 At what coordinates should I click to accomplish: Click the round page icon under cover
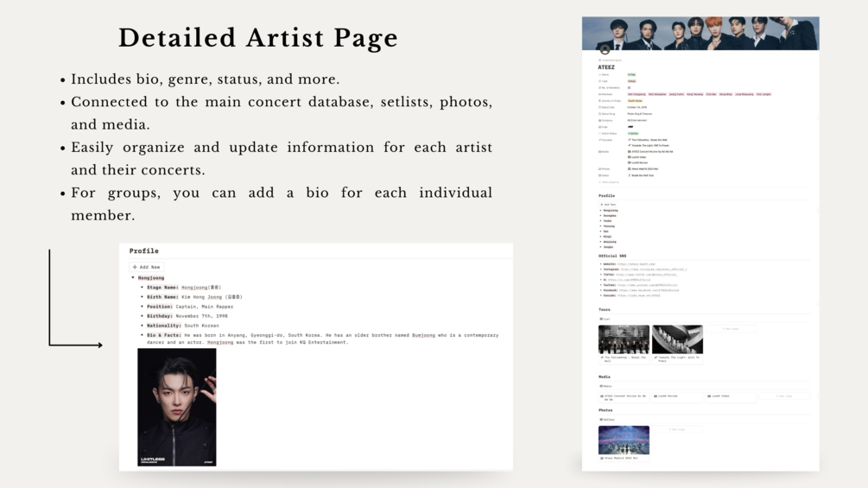605,50
